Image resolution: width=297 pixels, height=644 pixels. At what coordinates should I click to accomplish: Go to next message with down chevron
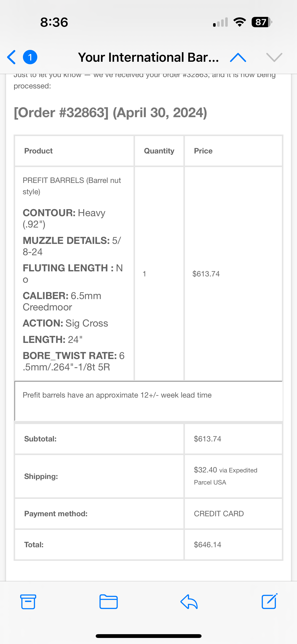click(274, 57)
